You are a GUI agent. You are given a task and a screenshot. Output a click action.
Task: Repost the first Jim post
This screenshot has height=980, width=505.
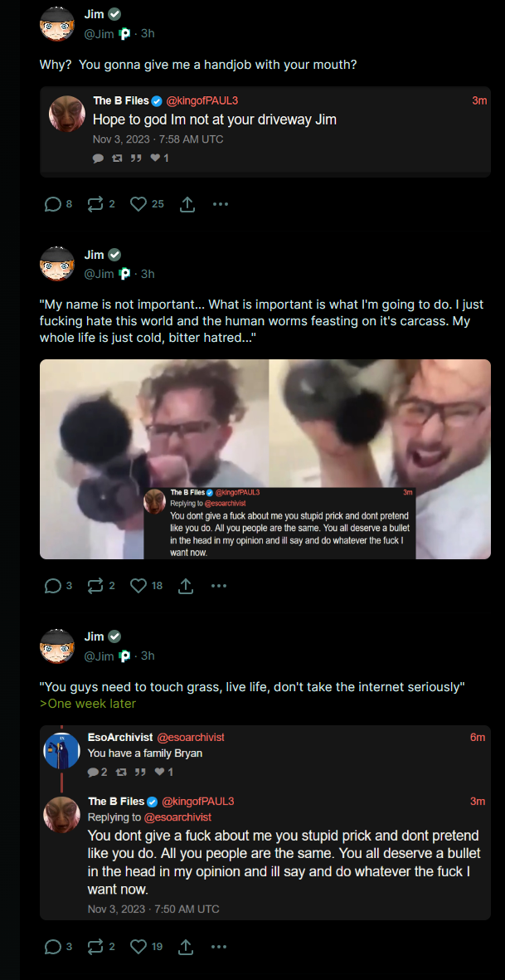pyautogui.click(x=95, y=204)
